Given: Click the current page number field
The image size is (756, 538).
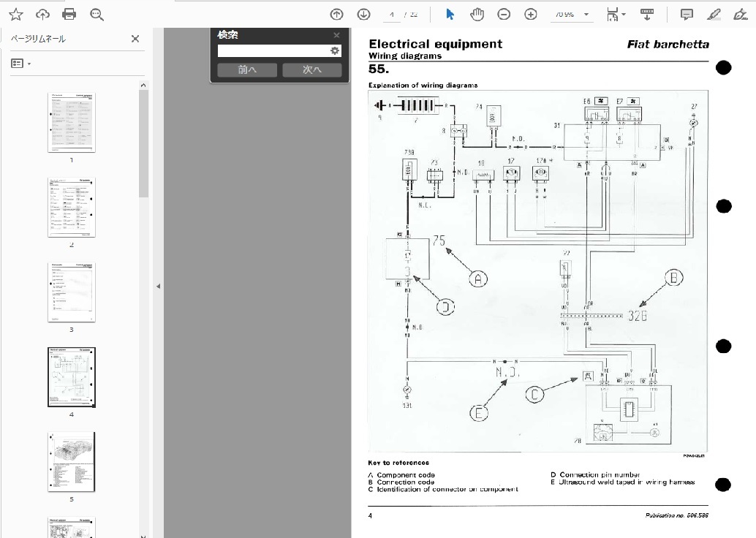Looking at the screenshot, I should click(x=392, y=15).
